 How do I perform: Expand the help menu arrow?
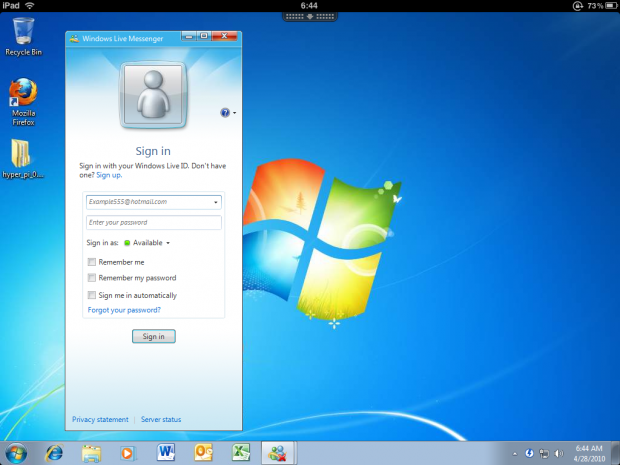[x=234, y=113]
